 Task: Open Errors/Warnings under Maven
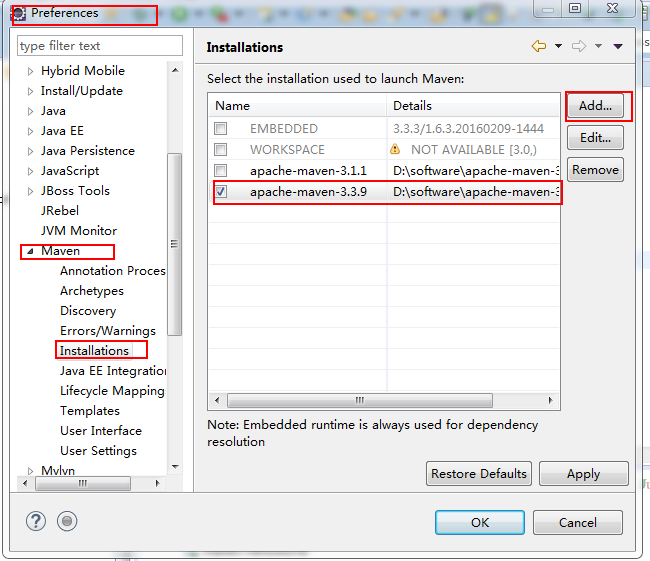point(108,330)
